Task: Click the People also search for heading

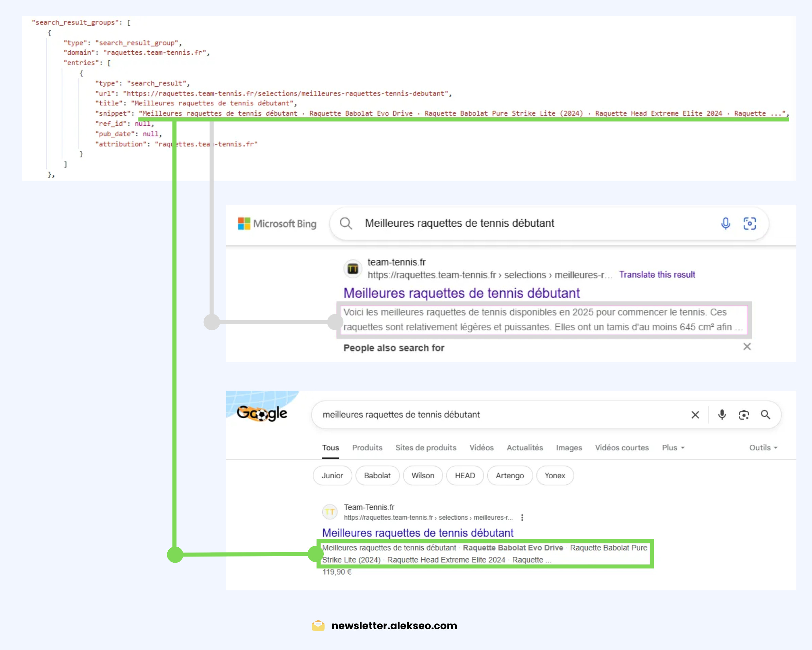Action: point(394,348)
